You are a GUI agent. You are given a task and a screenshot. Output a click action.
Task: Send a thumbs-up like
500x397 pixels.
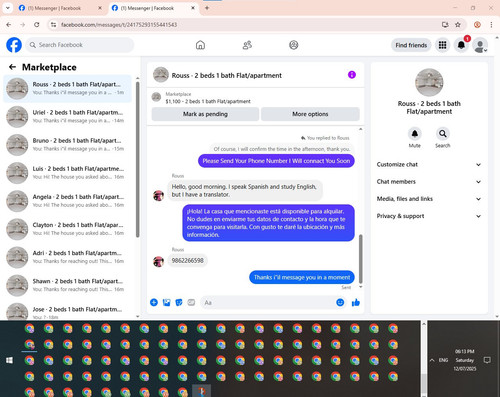[x=356, y=302]
